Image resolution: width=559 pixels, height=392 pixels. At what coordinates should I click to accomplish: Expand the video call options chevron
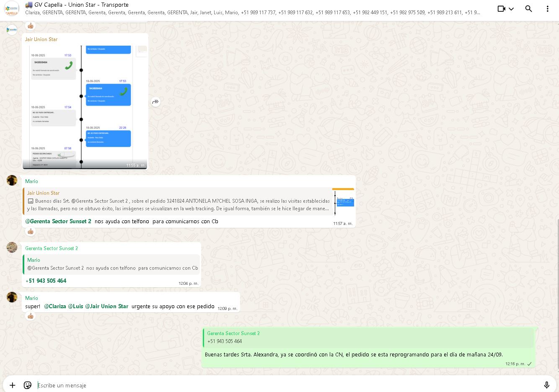511,9
